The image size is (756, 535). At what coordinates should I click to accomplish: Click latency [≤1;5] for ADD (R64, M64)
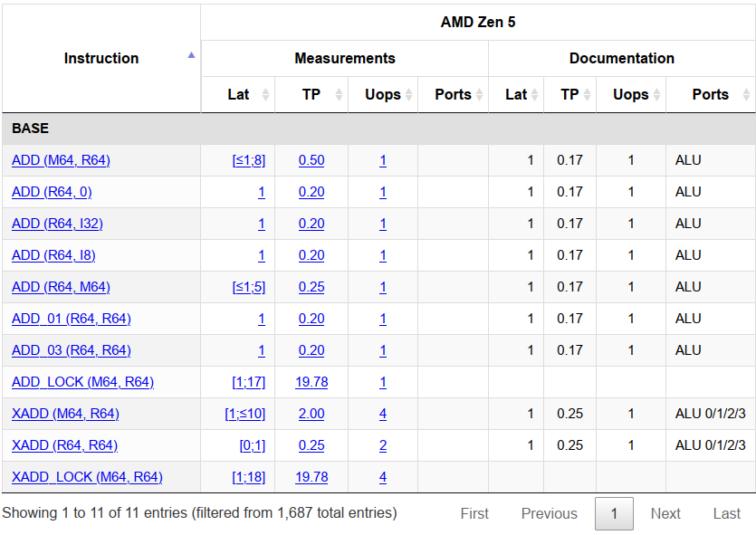(249, 287)
